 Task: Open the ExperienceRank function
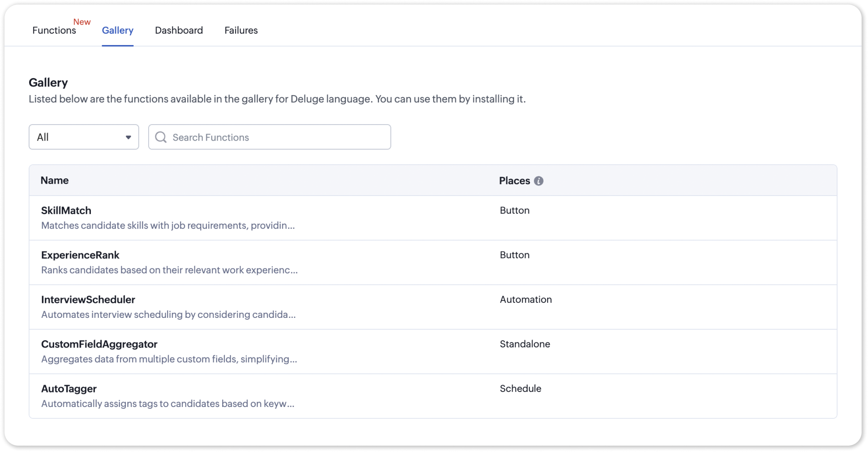(80, 255)
